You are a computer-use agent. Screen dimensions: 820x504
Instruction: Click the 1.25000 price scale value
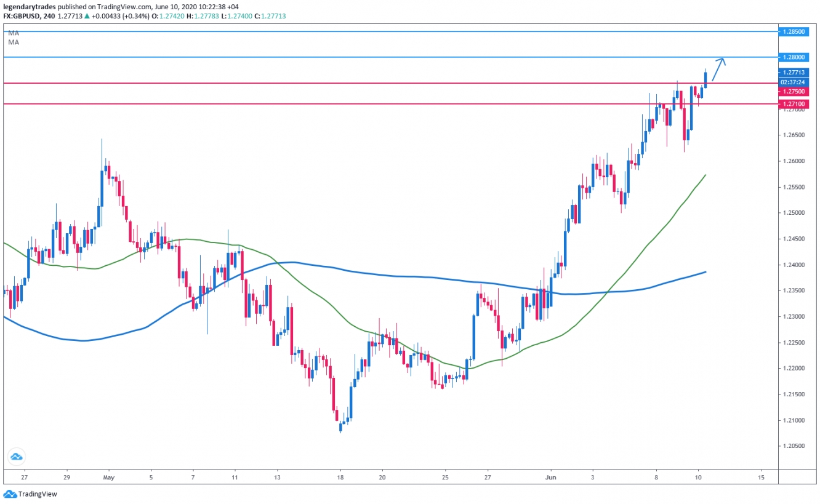tap(793, 212)
